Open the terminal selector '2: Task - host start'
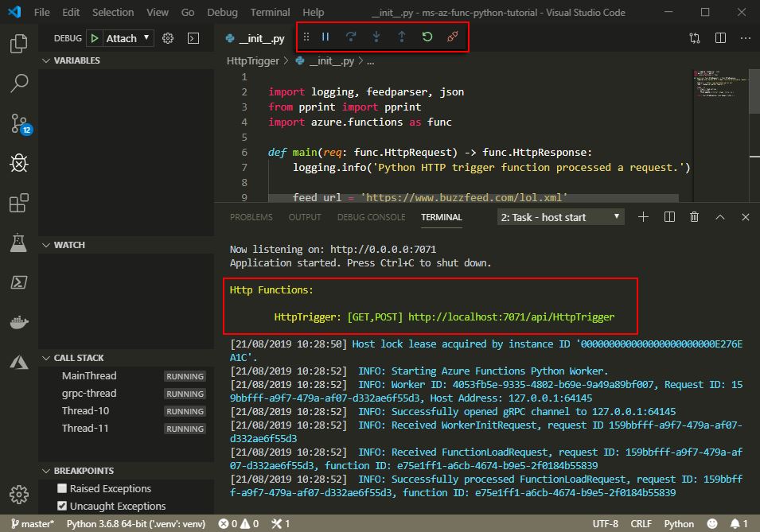 [x=561, y=217]
